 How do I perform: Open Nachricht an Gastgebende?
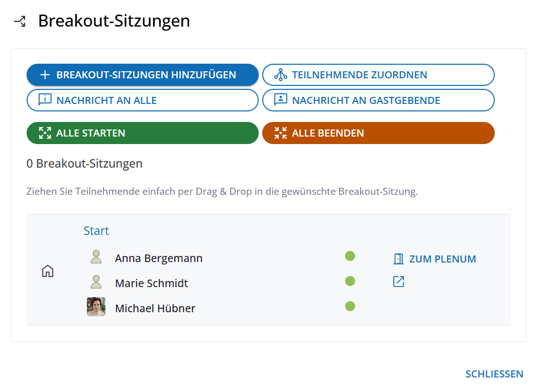click(378, 100)
